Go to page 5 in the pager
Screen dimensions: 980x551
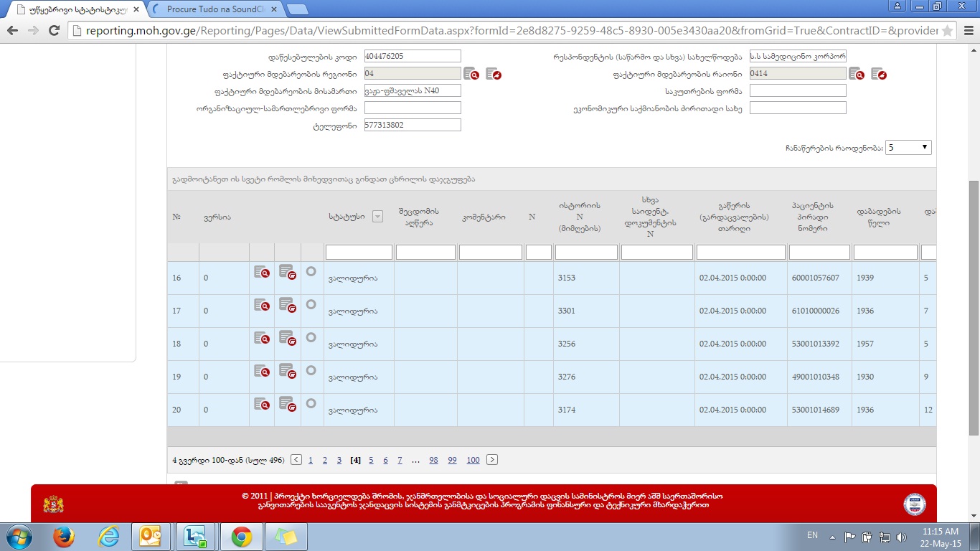[x=371, y=461]
